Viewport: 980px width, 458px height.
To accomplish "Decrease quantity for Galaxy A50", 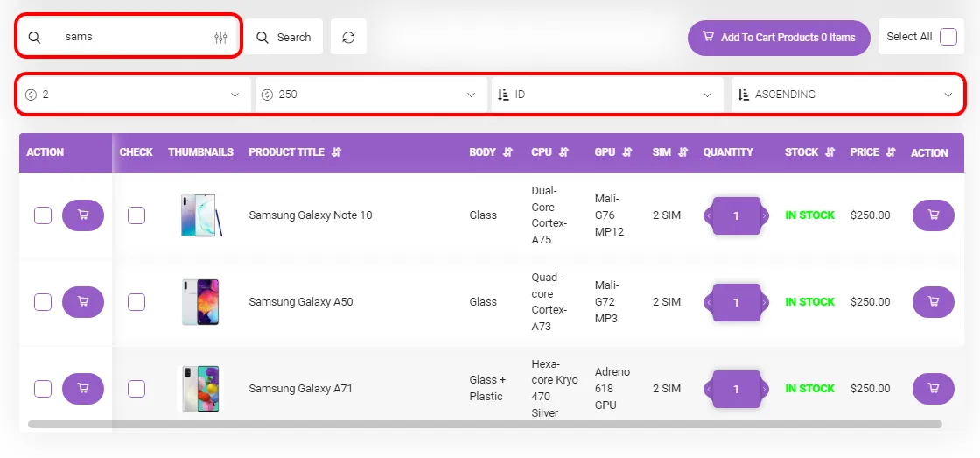I will 709,302.
